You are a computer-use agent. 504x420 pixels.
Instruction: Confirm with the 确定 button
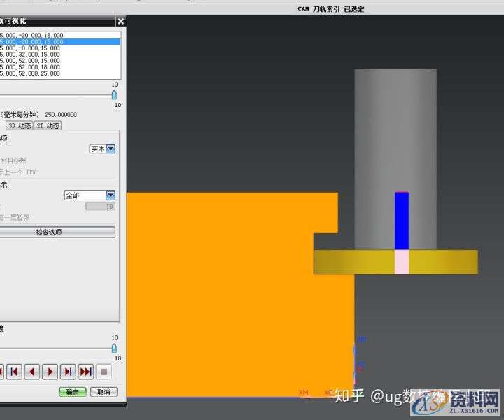(x=73, y=392)
